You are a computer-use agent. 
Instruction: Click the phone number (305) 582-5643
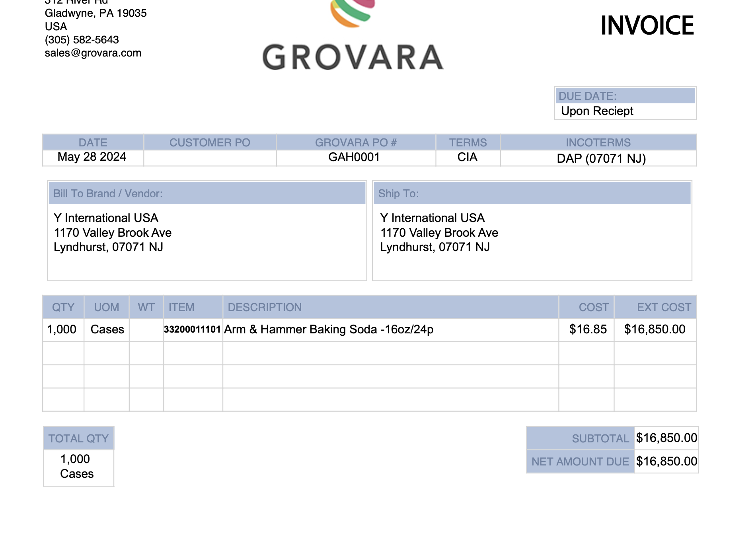pos(82,40)
